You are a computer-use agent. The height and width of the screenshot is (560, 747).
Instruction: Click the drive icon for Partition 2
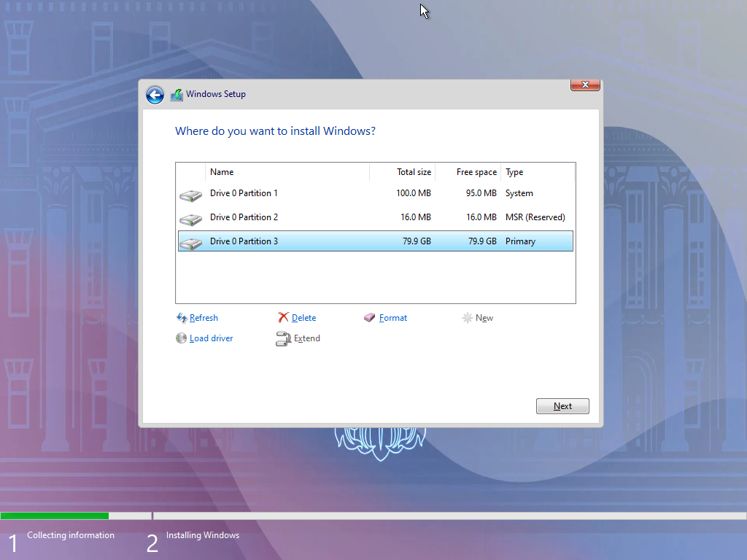[190, 219]
